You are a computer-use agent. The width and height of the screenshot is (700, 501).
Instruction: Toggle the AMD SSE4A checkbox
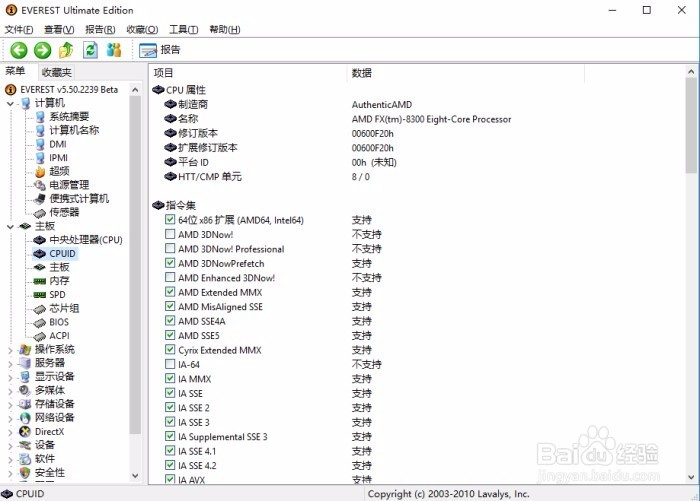[x=170, y=321]
